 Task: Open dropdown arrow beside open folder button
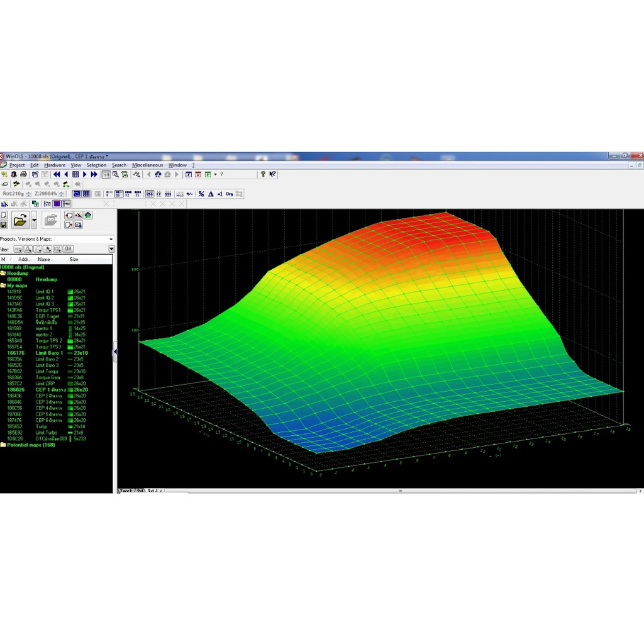[x=34, y=220]
